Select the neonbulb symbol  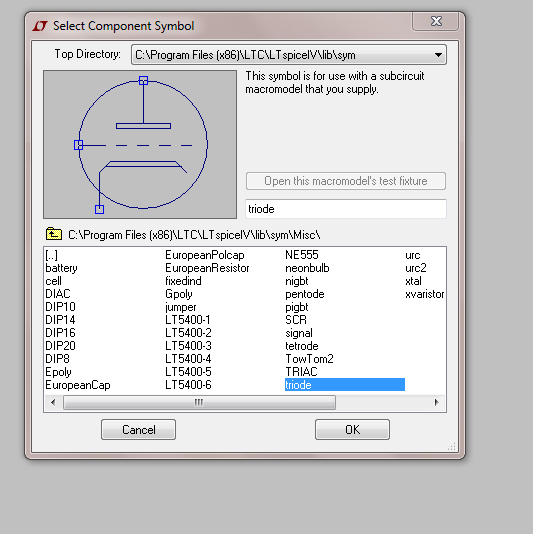pyautogui.click(x=307, y=268)
